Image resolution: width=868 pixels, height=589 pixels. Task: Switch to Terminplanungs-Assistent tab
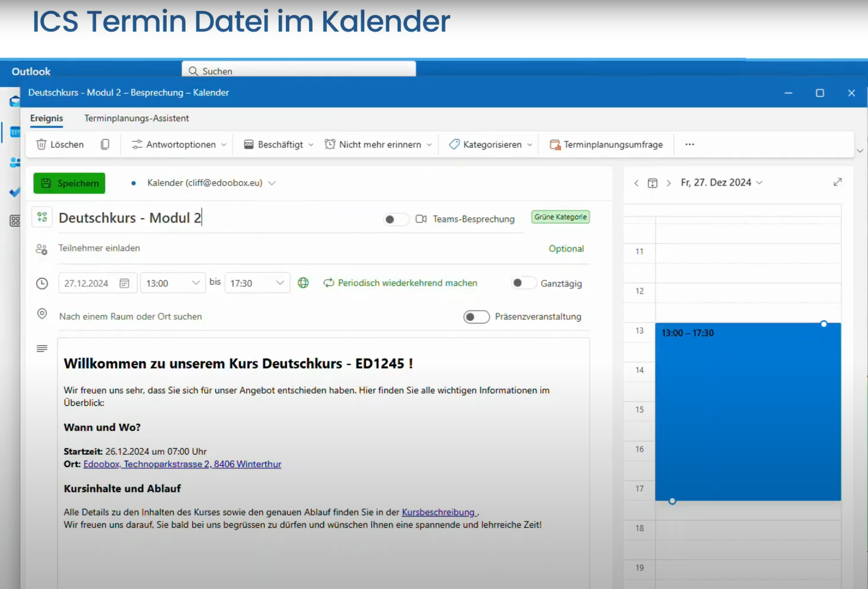click(136, 118)
